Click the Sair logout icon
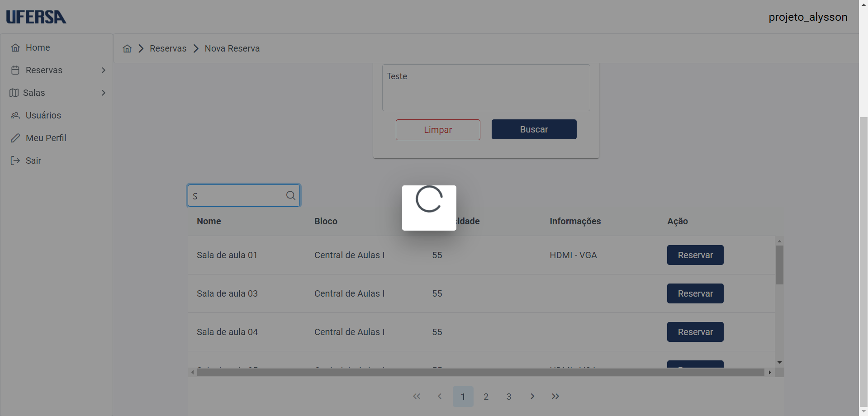The width and height of the screenshot is (868, 416). point(15,161)
